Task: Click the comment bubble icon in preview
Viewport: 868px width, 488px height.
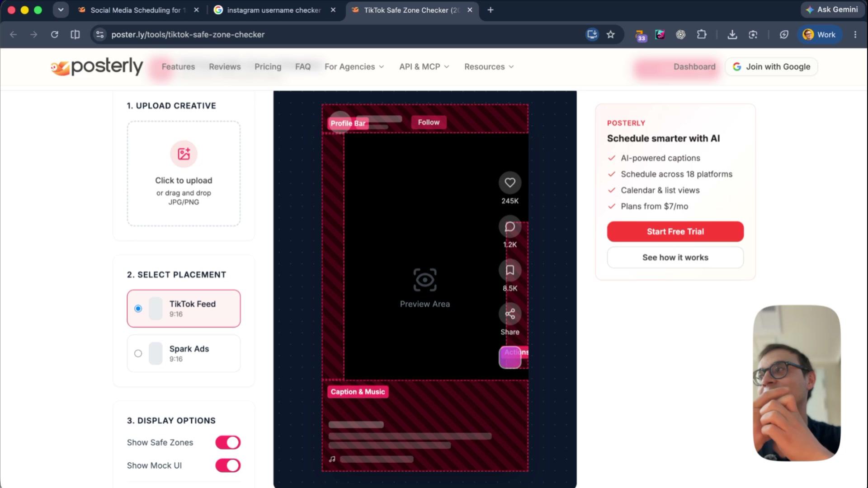Action: 510,226
